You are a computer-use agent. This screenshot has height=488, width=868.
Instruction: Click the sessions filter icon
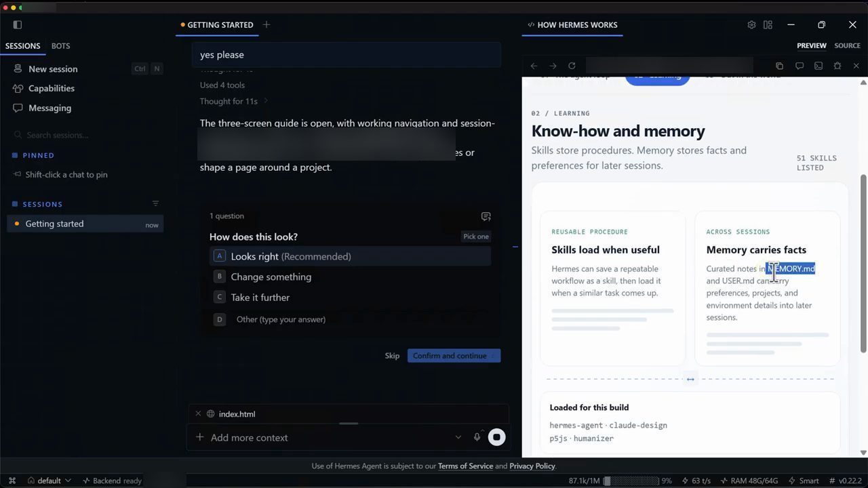click(x=155, y=203)
